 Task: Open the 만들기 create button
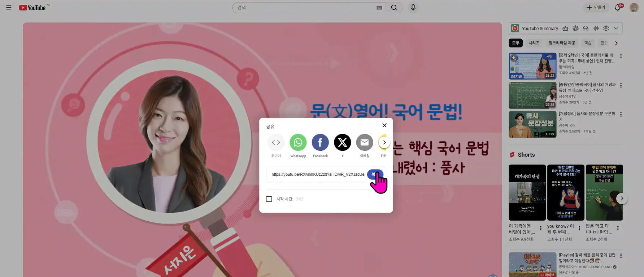point(596,8)
